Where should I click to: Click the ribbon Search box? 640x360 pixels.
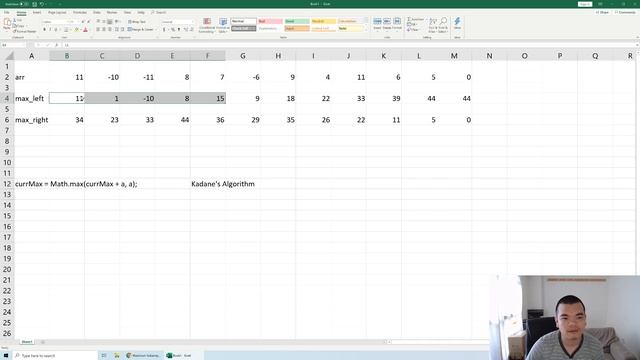click(159, 13)
